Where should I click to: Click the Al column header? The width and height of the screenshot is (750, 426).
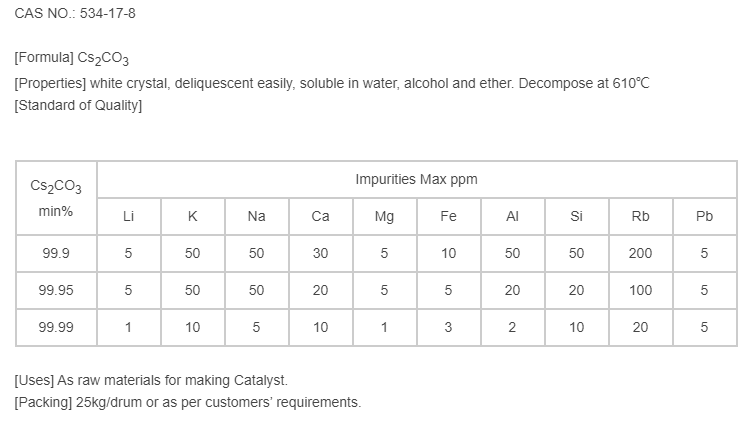click(x=512, y=217)
